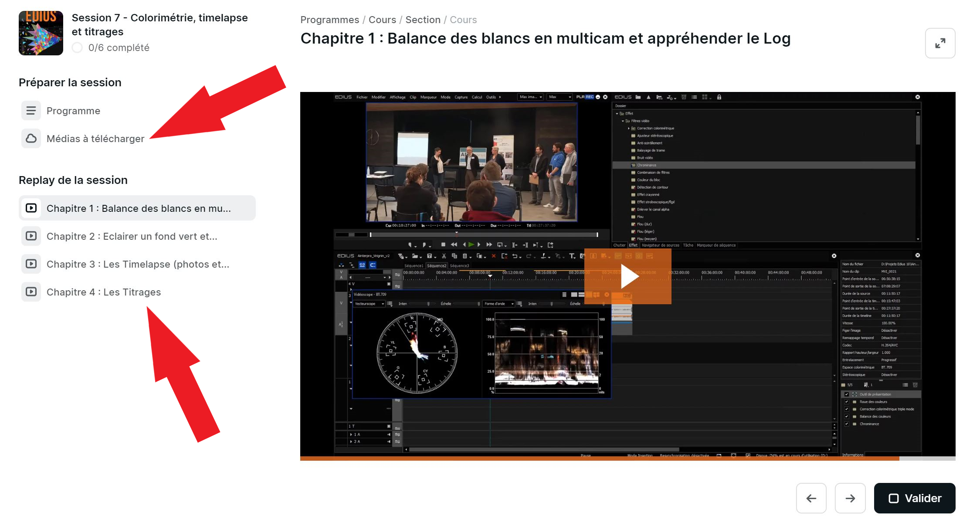The width and height of the screenshot is (980, 530).
Task: Click the Session 7 Colorimétrie title
Action: tap(159, 24)
